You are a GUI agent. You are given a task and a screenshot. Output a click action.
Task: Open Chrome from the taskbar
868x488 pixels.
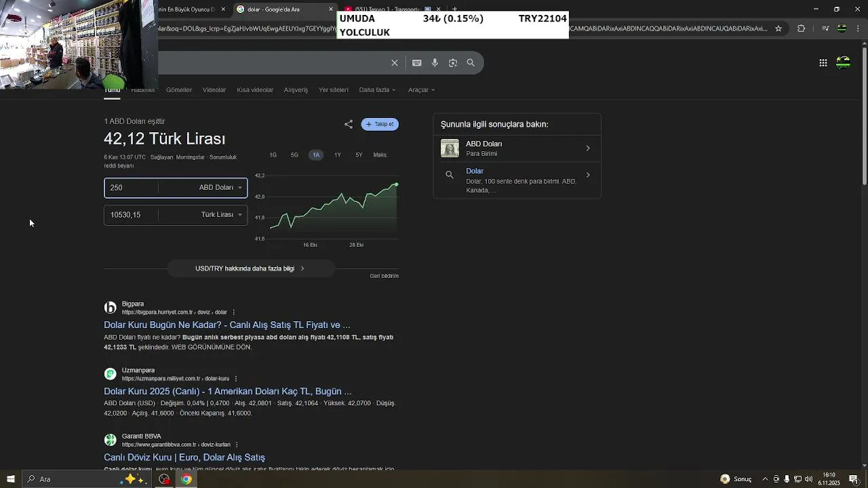(x=186, y=479)
